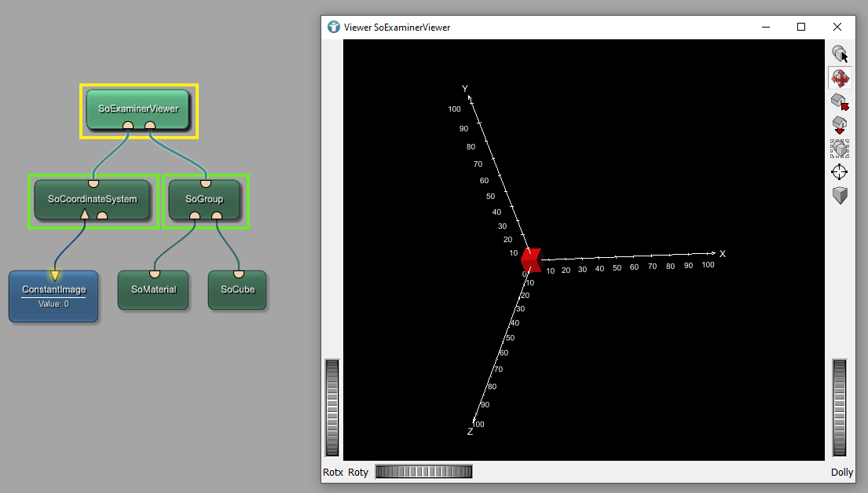The width and height of the screenshot is (868, 493).
Task: Click the go to home position icon
Action: tap(840, 101)
